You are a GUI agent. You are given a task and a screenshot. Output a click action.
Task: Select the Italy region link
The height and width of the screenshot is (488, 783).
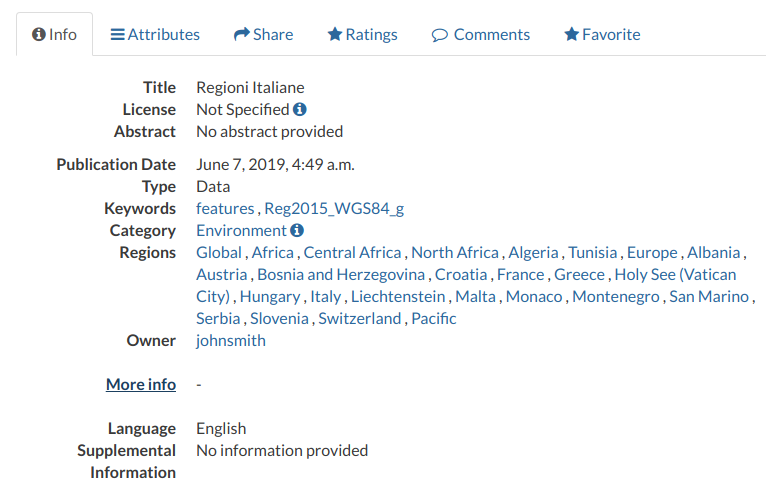(326, 296)
